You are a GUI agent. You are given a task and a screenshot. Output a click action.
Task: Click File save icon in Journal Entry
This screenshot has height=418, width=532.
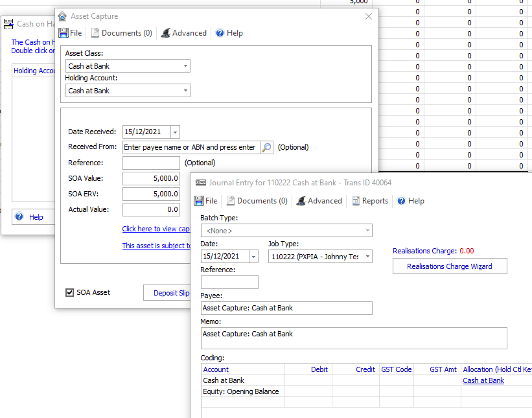pos(200,201)
